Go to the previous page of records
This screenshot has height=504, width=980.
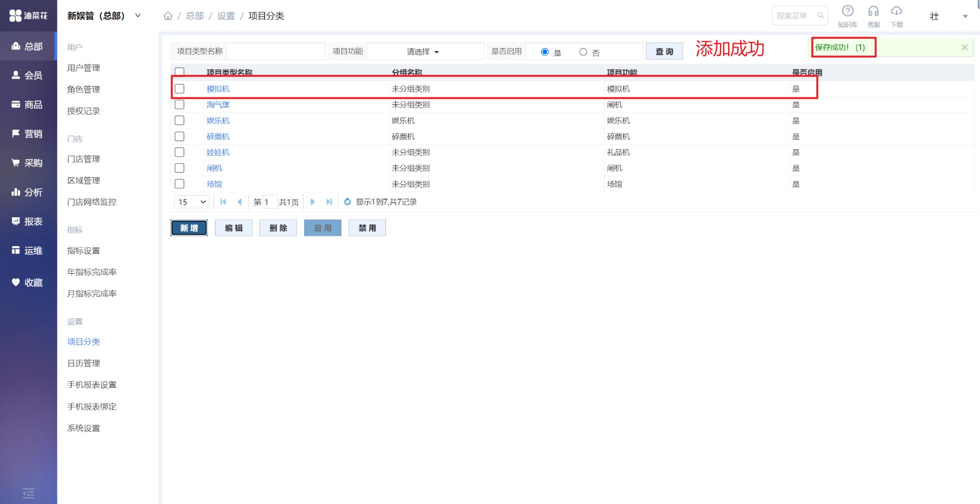(239, 202)
